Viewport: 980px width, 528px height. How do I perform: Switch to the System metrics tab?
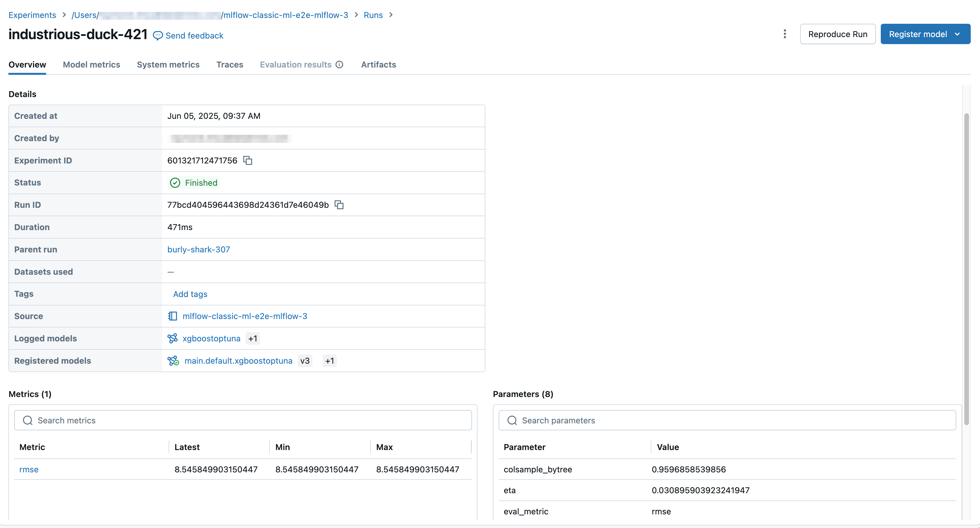(168, 65)
